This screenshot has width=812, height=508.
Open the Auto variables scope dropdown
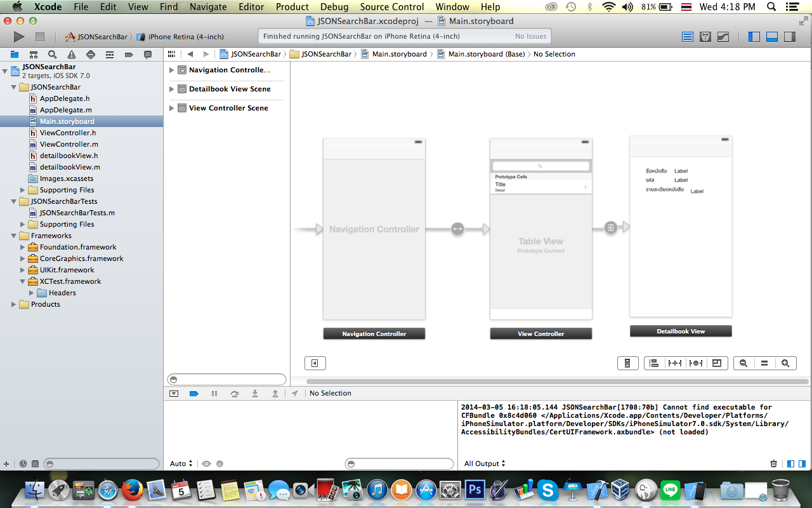coord(181,464)
